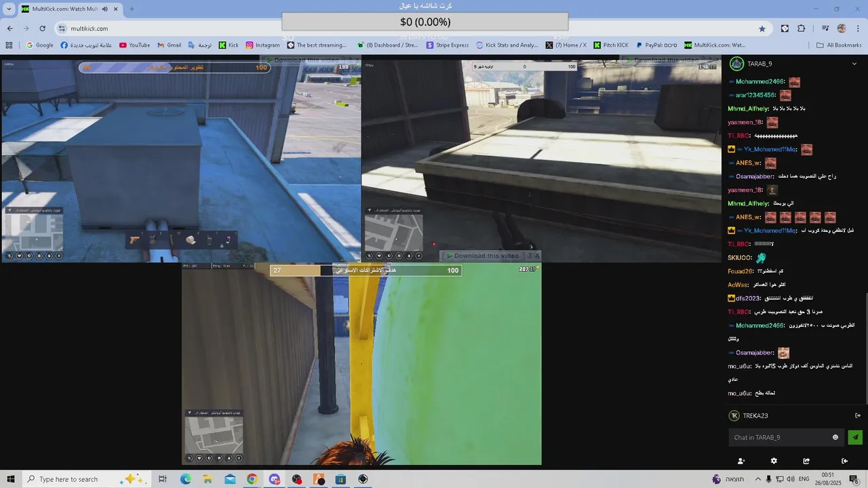Open the volume control in tray
Viewport: 868px width, 488px height.
click(x=791, y=479)
